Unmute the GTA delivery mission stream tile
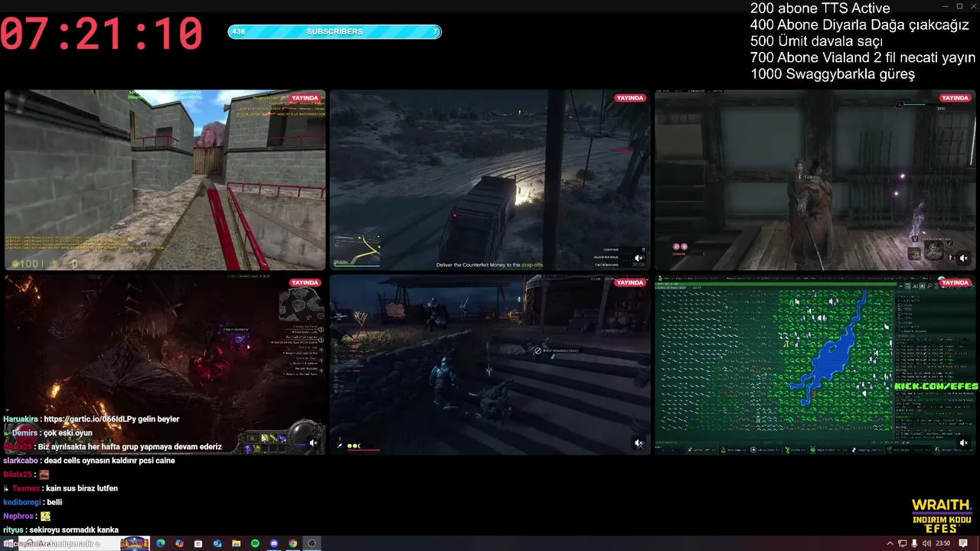This screenshot has height=551, width=980. [639, 258]
